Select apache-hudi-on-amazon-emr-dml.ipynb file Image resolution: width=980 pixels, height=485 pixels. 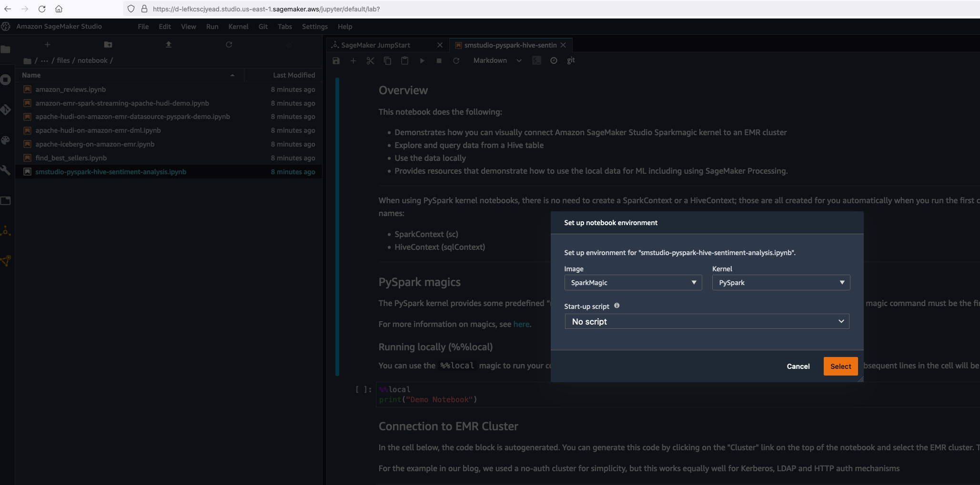169,130
